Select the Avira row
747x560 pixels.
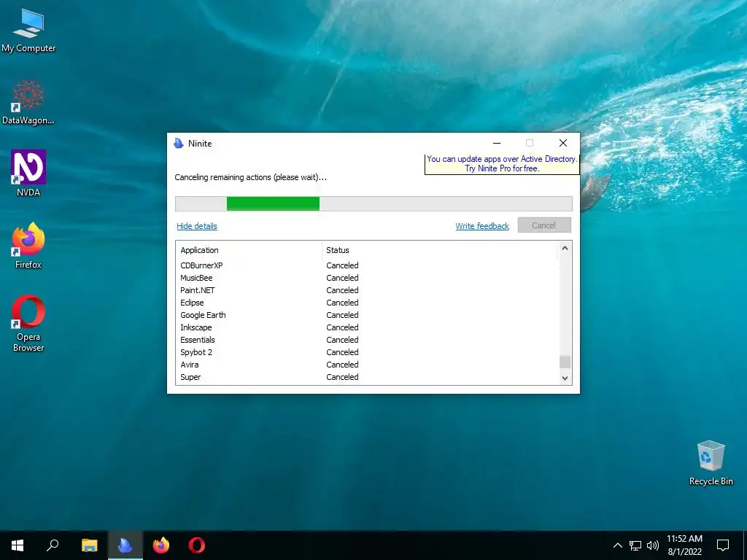(x=368, y=365)
